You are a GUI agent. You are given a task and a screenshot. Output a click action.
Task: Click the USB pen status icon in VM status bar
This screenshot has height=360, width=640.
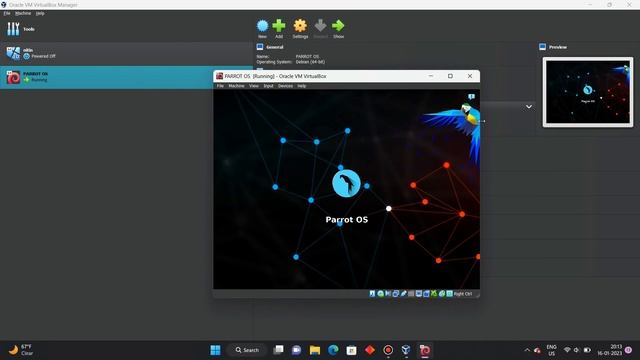403,293
